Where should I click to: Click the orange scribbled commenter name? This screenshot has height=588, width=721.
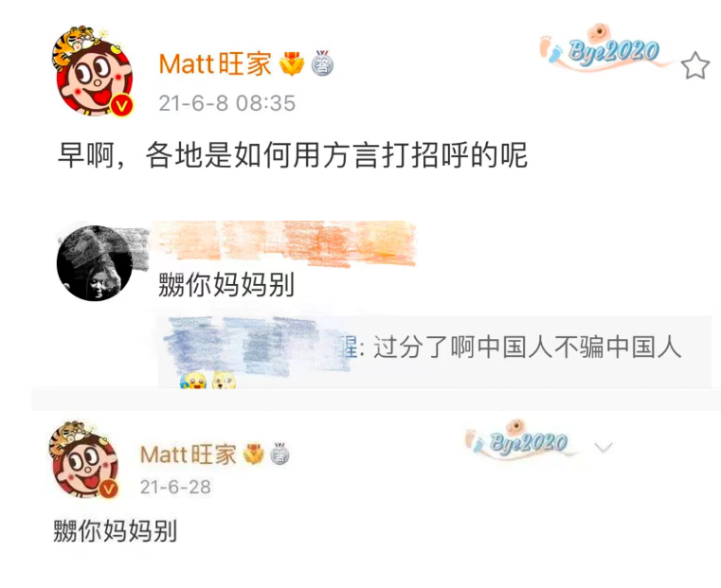pyautogui.click(x=284, y=243)
